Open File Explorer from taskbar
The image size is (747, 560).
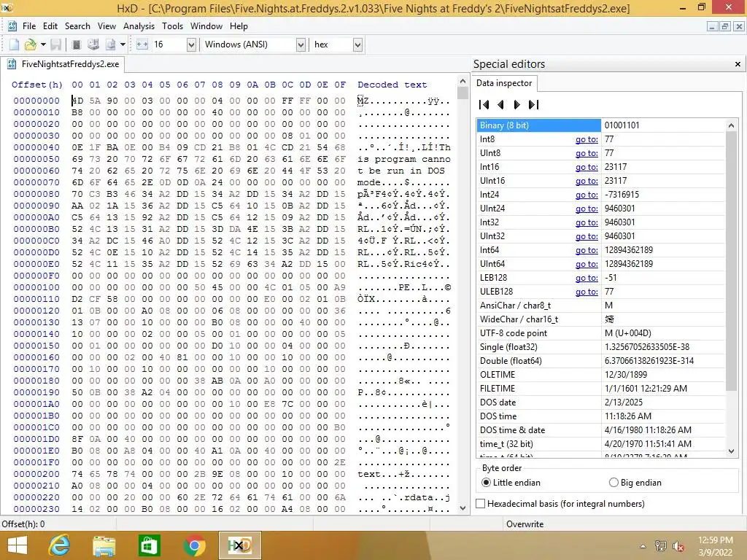[x=104, y=545]
